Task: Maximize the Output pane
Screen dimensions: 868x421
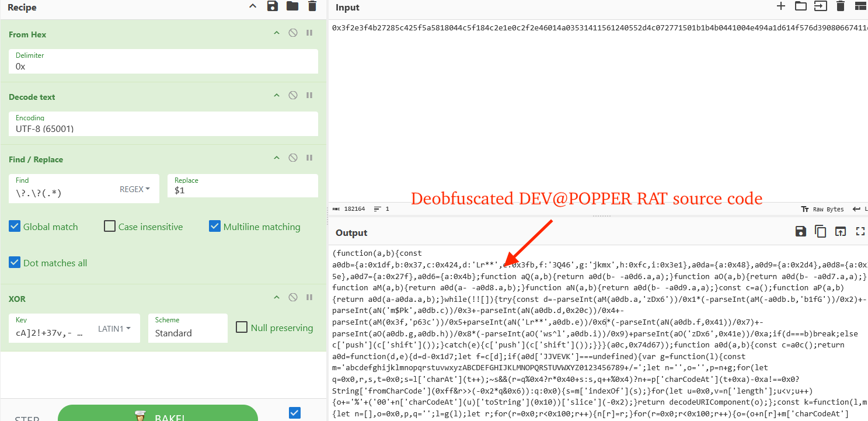Action: tap(860, 231)
